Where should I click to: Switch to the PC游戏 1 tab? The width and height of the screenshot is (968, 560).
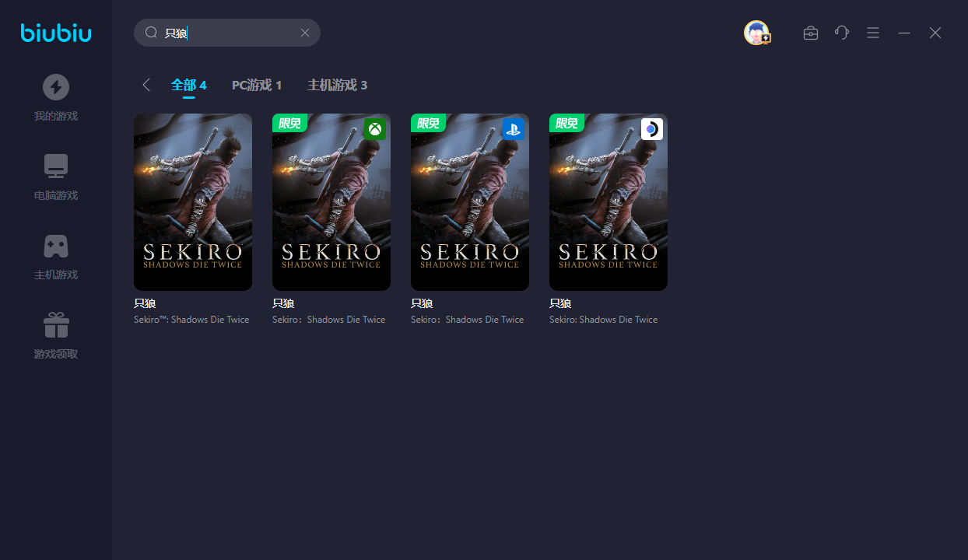(x=257, y=85)
